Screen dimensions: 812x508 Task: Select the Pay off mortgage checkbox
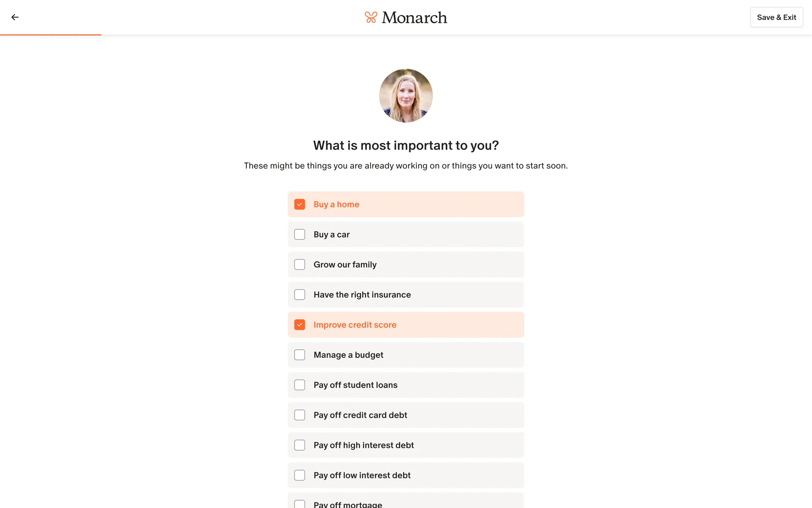pyautogui.click(x=299, y=504)
